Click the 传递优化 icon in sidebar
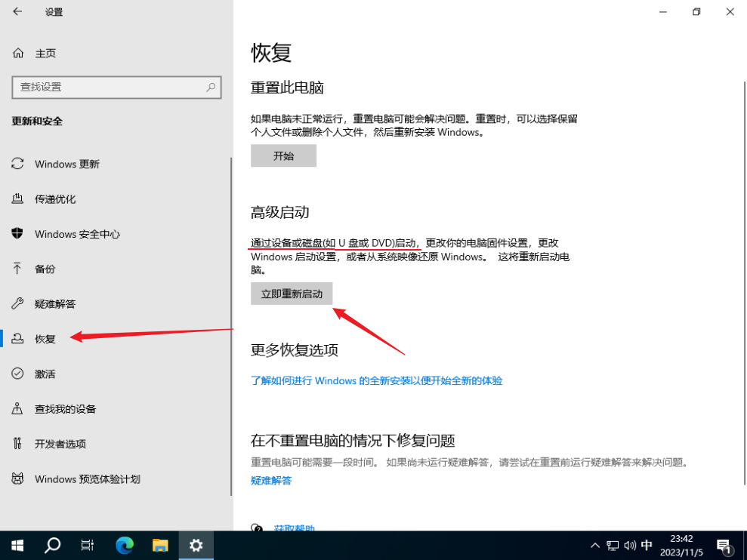 (17, 198)
